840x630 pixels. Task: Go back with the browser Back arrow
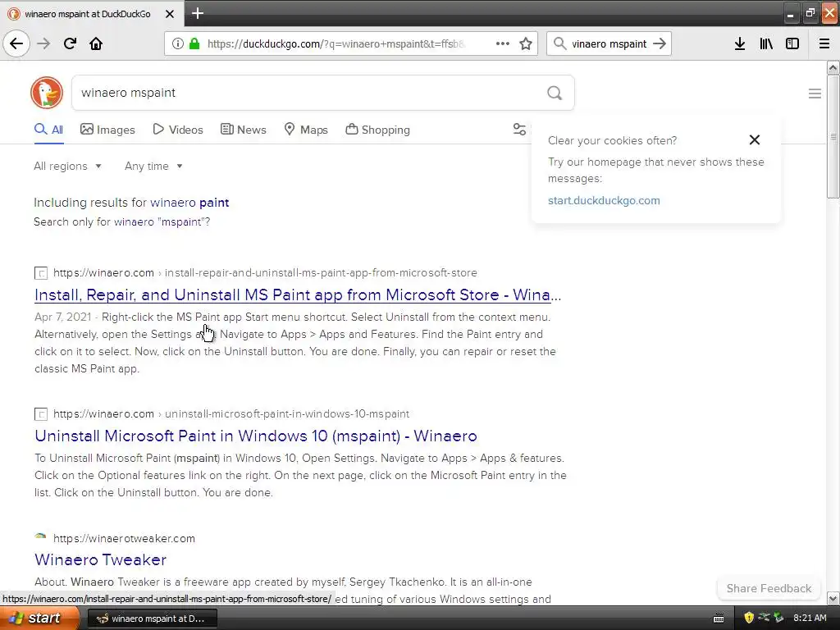click(x=16, y=43)
